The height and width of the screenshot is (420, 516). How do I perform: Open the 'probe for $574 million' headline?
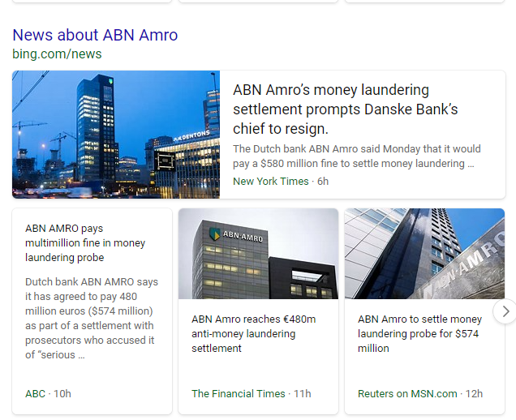420,333
